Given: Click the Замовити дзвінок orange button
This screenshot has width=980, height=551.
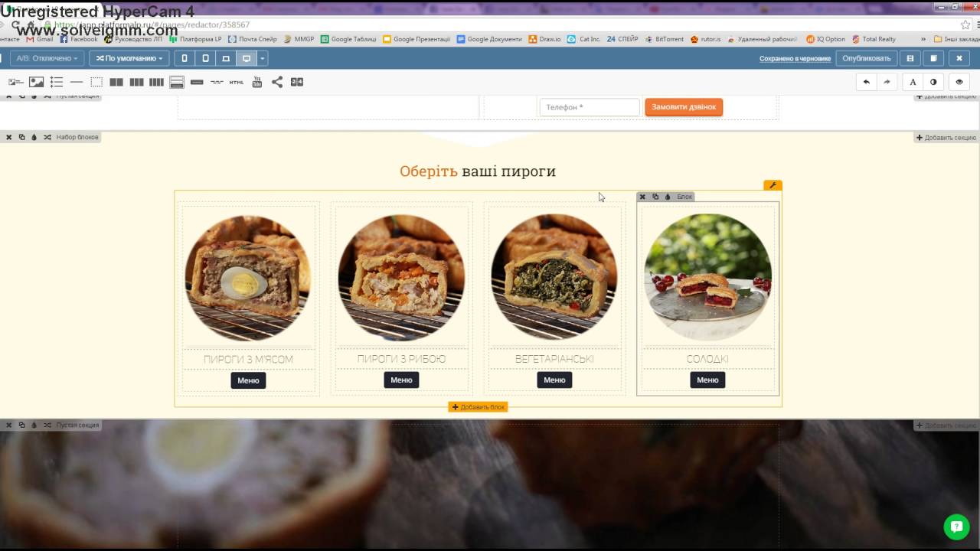Looking at the screenshot, I should click(684, 107).
